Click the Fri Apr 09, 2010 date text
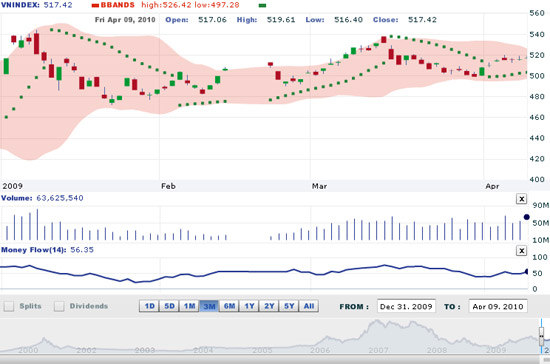The width and height of the screenshot is (550, 364). coord(125,20)
